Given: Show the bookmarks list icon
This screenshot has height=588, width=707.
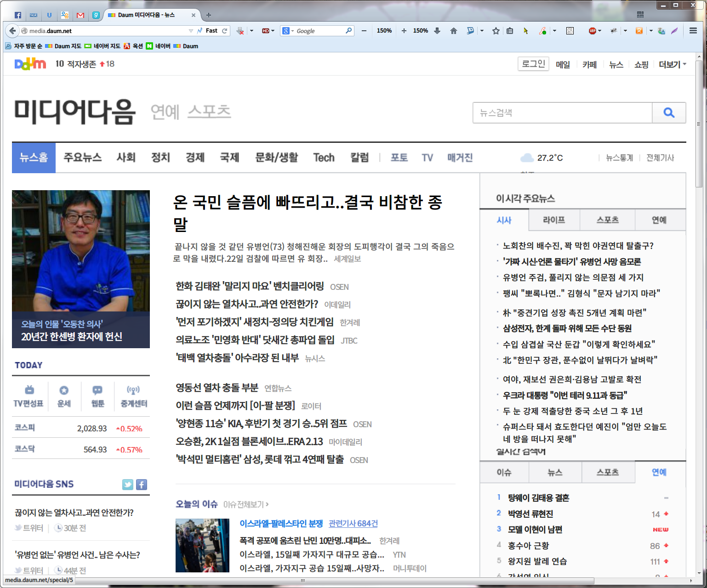Looking at the screenshot, I should point(510,31).
